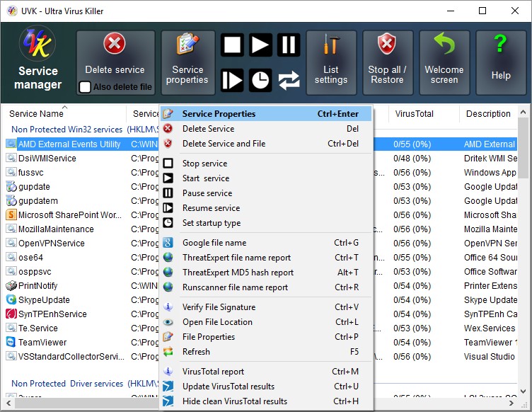Click the VirusTotal column header

pos(415,114)
